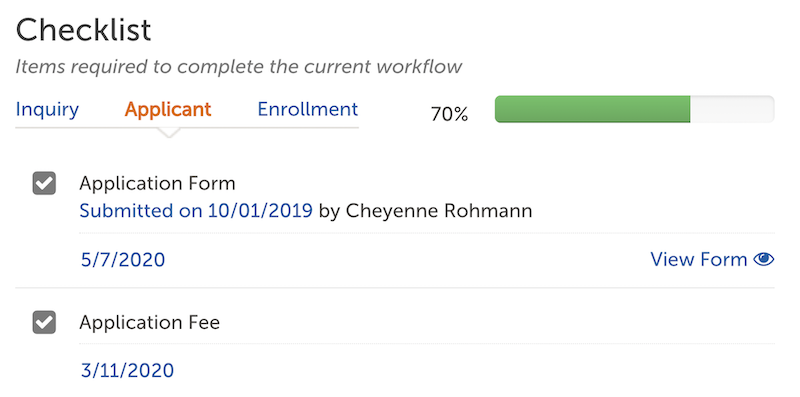Click the green filled part of progress bar
This screenshot has height=397, width=800.
(592, 109)
